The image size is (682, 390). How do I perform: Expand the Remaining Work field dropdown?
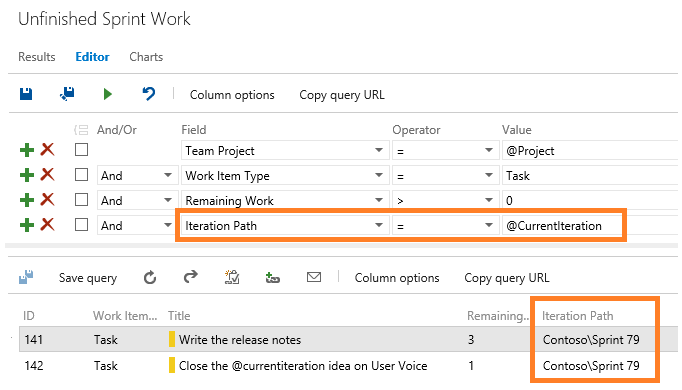point(379,200)
